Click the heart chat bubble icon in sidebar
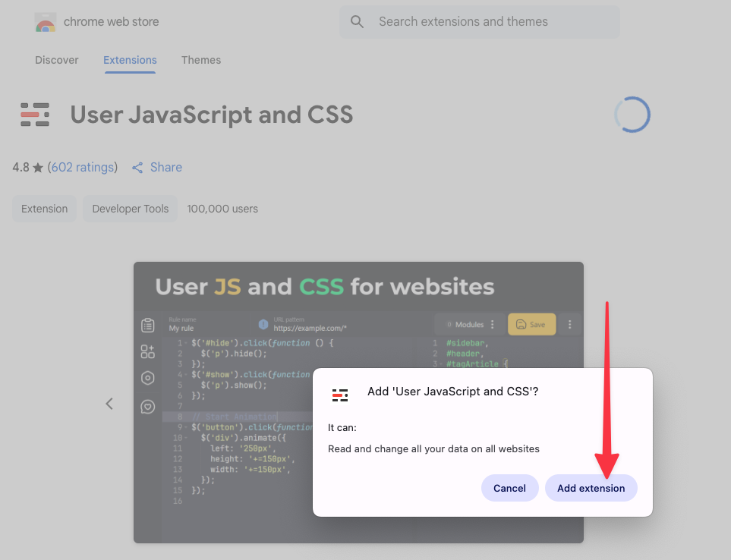The image size is (731, 560). point(148,407)
